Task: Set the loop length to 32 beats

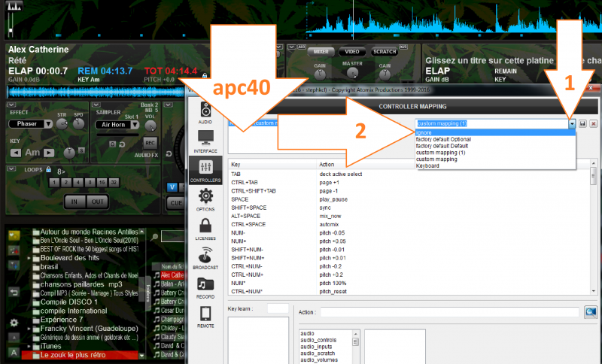Action: (114, 183)
